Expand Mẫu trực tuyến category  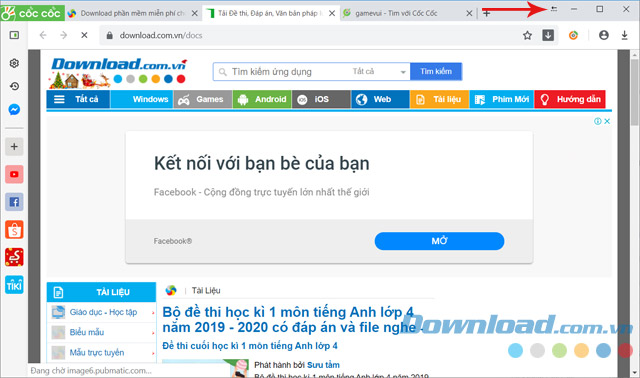click(101, 352)
